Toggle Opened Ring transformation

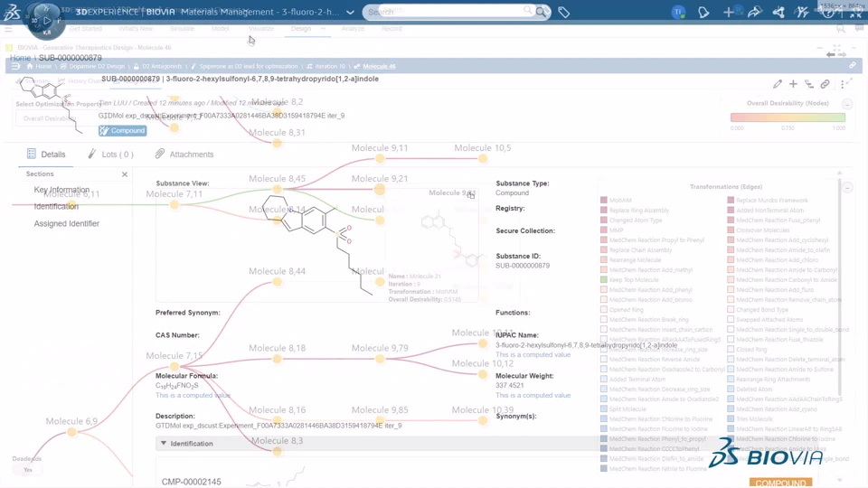point(603,310)
